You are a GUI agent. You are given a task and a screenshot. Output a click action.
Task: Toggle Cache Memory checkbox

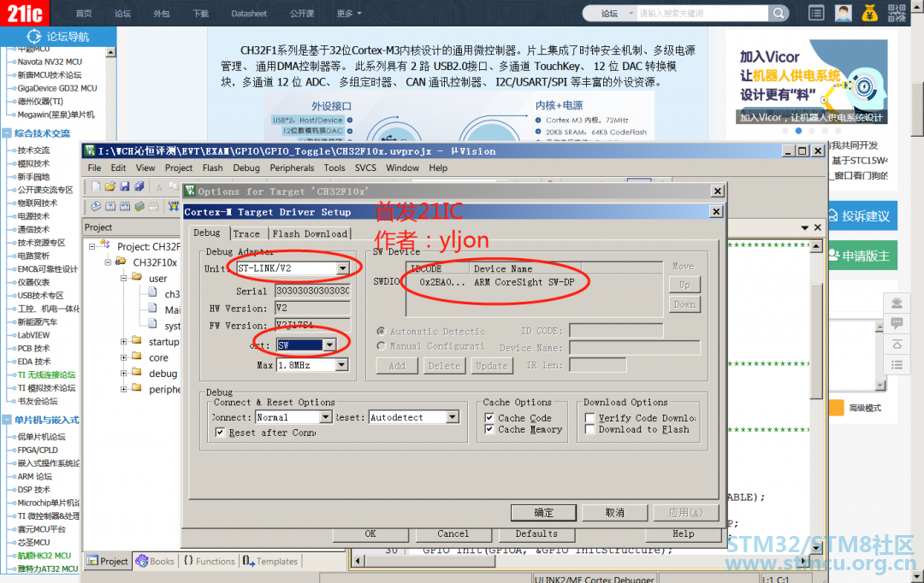point(489,429)
